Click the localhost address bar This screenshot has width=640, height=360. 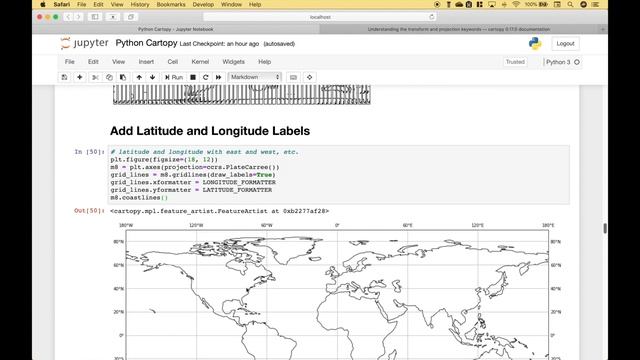(320, 17)
